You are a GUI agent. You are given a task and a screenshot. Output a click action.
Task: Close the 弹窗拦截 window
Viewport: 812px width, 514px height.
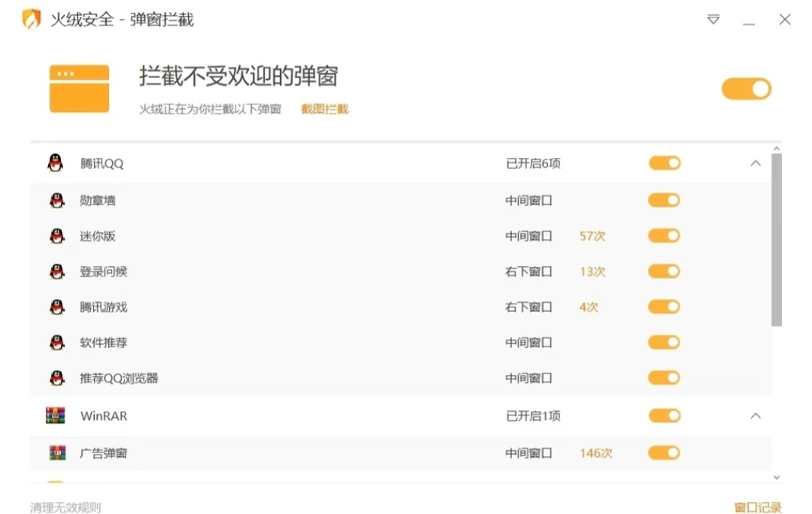click(x=785, y=20)
